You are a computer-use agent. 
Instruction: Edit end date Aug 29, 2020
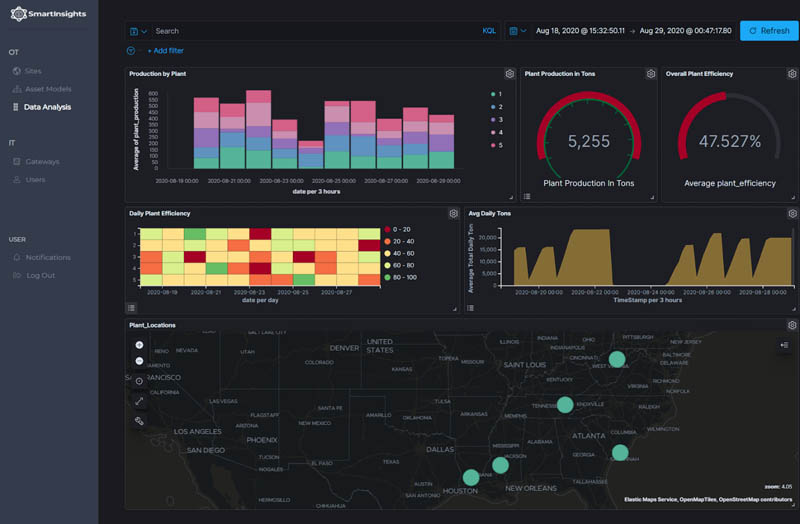685,31
